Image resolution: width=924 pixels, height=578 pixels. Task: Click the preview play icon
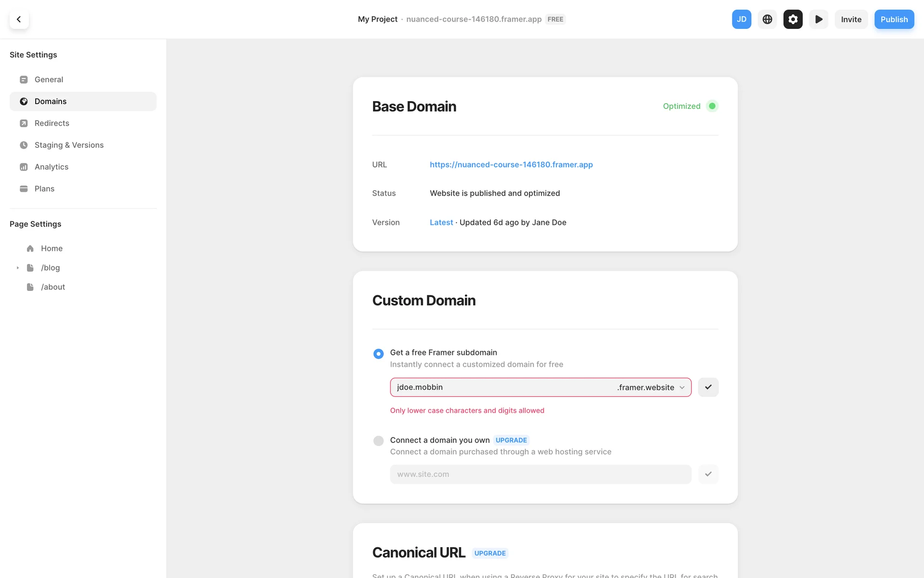pos(818,19)
